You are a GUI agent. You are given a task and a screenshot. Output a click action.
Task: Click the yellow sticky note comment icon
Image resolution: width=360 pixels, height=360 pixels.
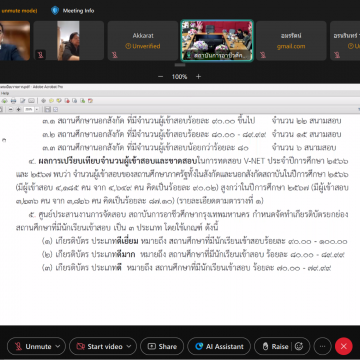(51, 101)
